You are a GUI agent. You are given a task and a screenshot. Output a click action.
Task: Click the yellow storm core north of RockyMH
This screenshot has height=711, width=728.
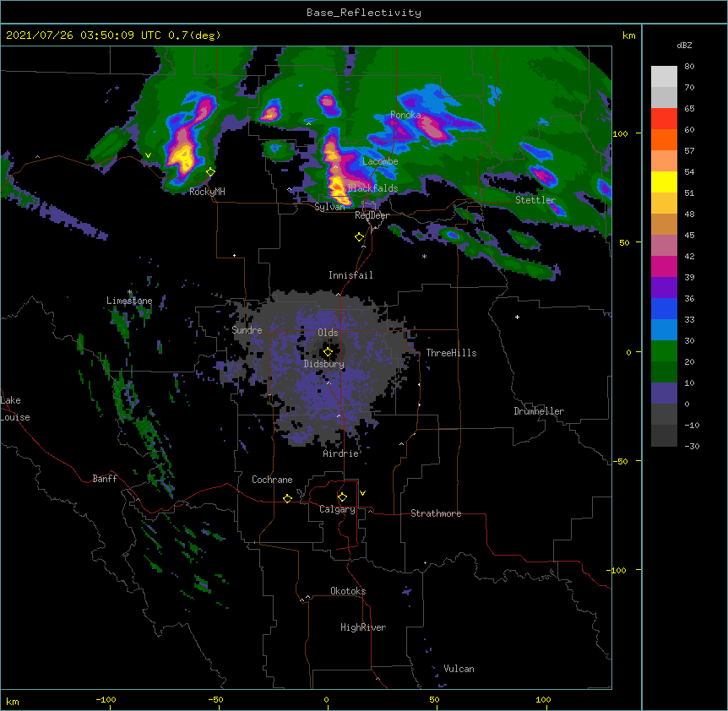(184, 156)
